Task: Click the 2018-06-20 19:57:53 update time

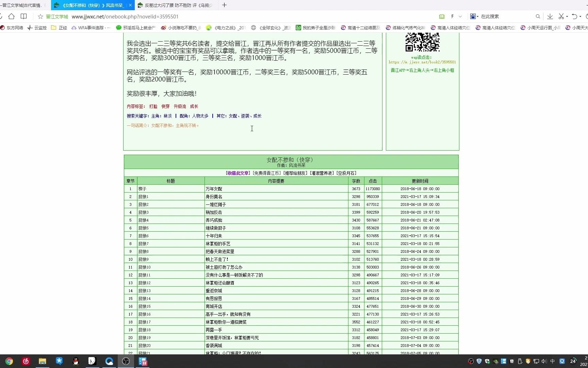Action: click(420, 212)
